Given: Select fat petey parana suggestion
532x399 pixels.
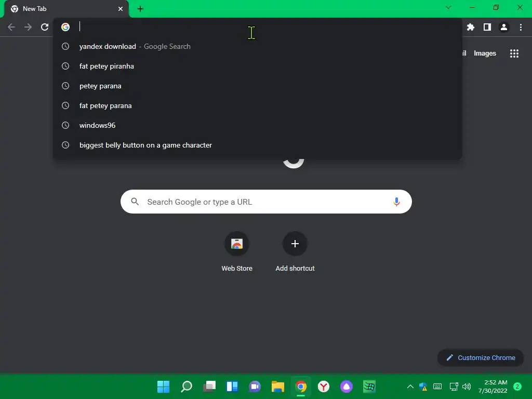Looking at the screenshot, I should point(257,105).
